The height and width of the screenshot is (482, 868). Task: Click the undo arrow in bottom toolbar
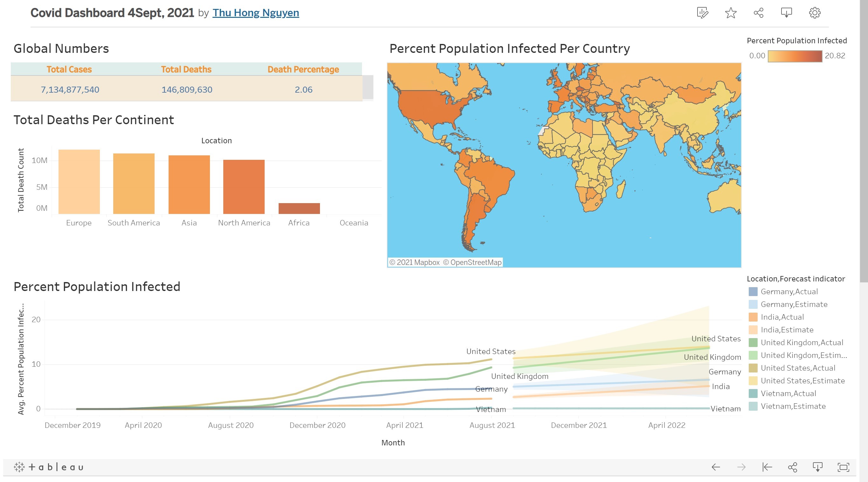point(716,467)
